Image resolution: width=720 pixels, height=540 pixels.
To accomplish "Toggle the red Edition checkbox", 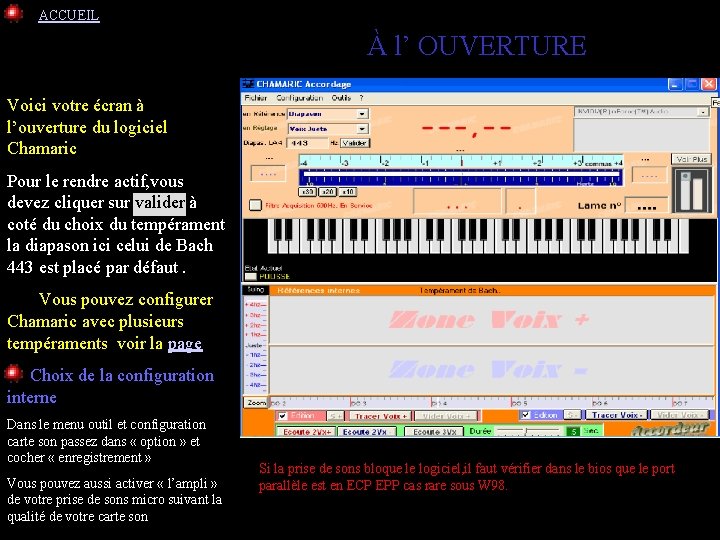I will (x=283, y=416).
